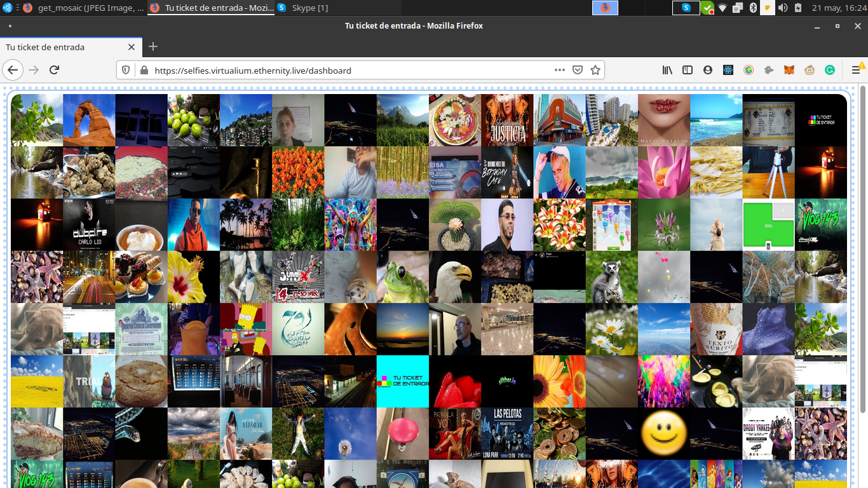This screenshot has height=488, width=868.
Task: Open site information from the padlock
Action: 144,71
